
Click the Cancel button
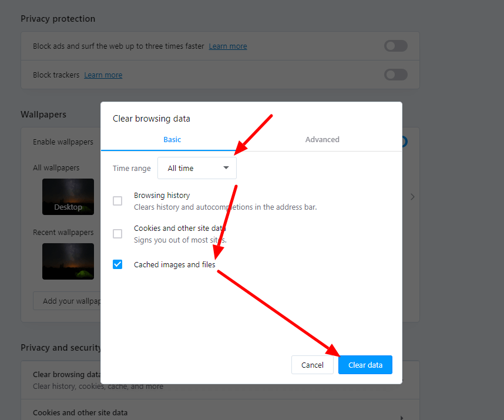[312, 365]
